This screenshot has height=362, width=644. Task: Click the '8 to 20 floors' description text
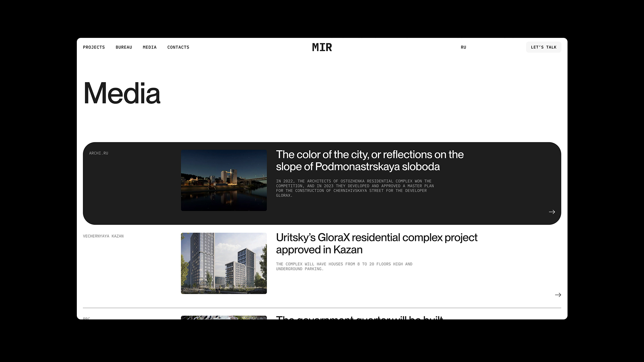click(344, 266)
